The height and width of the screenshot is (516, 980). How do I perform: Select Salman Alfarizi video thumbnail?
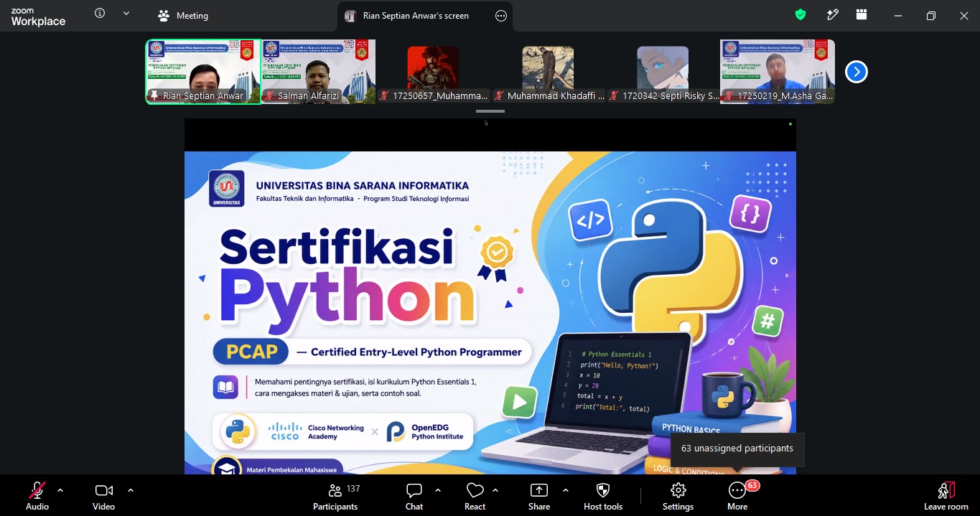click(318, 72)
